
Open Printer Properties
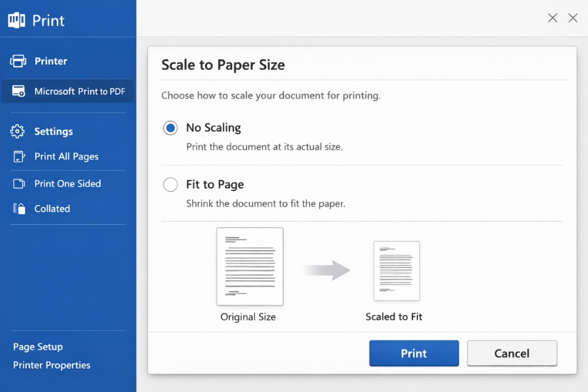(x=51, y=365)
